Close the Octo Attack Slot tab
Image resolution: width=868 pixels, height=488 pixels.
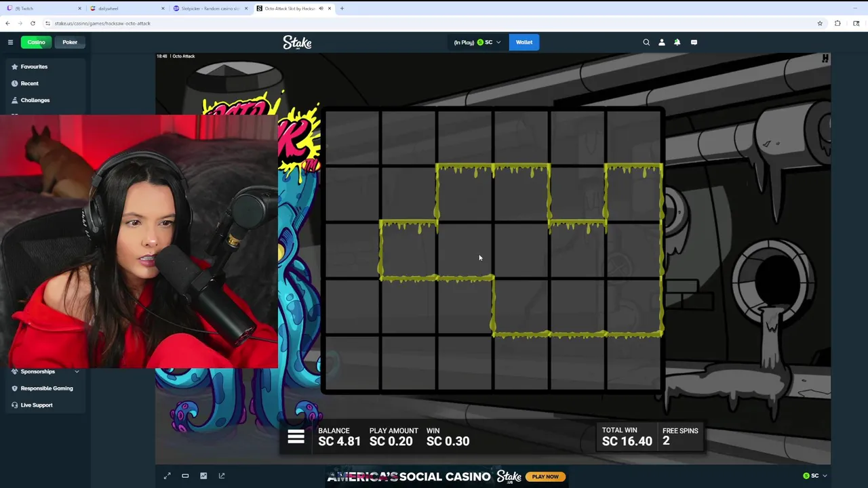click(330, 8)
